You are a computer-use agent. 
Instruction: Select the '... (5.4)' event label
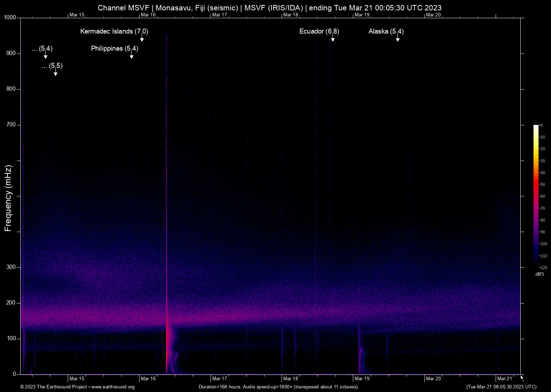click(42, 49)
